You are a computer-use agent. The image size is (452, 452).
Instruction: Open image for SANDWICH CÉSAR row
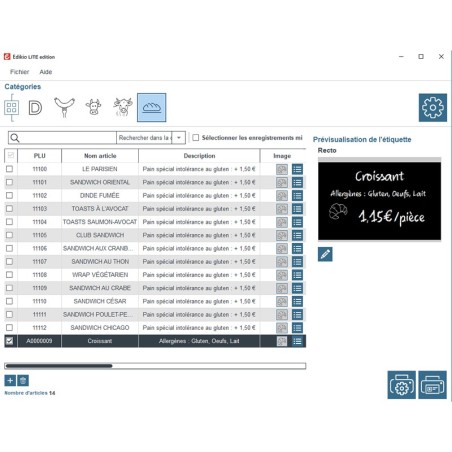click(282, 302)
